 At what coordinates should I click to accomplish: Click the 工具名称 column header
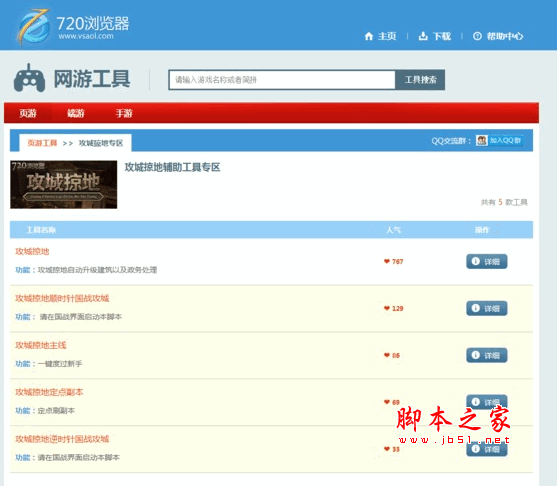click(41, 230)
